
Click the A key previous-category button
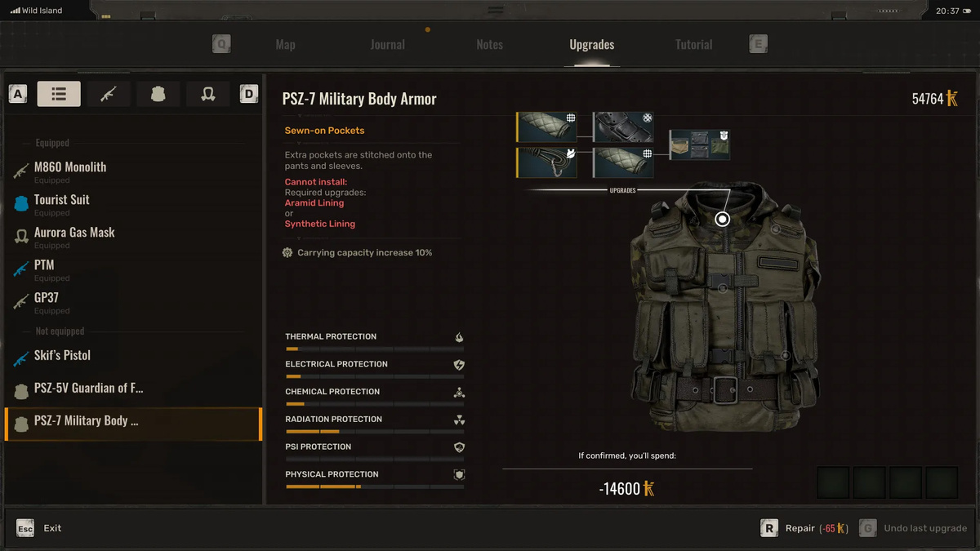point(18,94)
